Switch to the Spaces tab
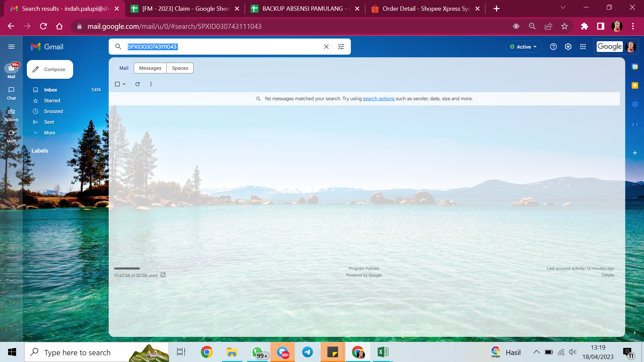The height and width of the screenshot is (362, 644). tap(180, 68)
